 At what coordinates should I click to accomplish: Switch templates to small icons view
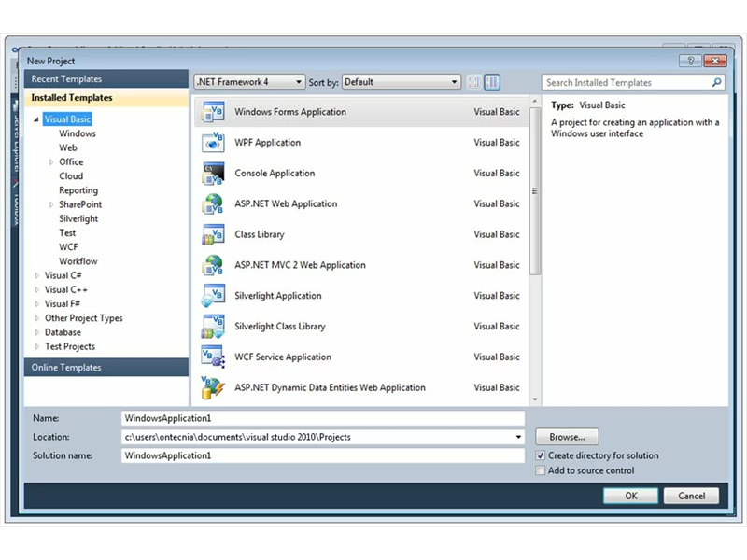point(473,82)
